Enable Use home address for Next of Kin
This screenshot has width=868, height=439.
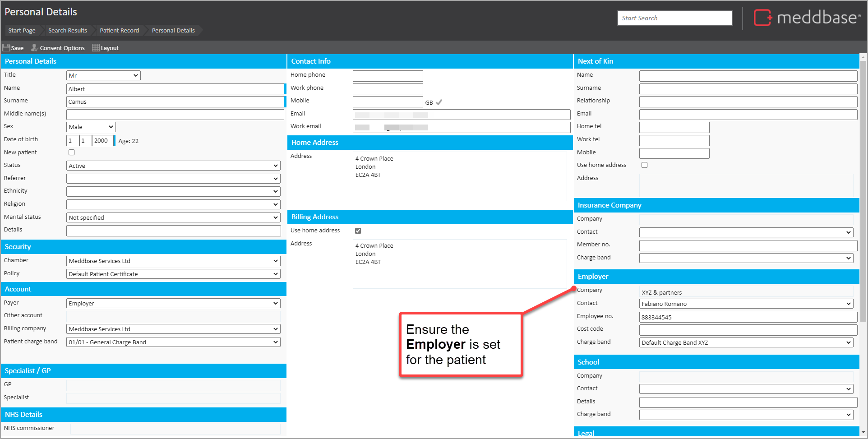point(644,165)
